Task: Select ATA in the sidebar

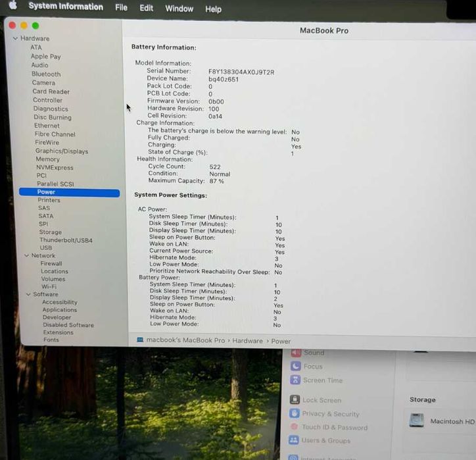Action: point(36,47)
